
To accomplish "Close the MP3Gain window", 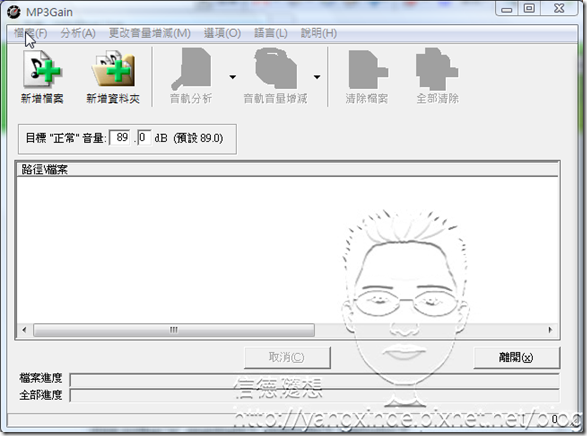I will (559, 9).
